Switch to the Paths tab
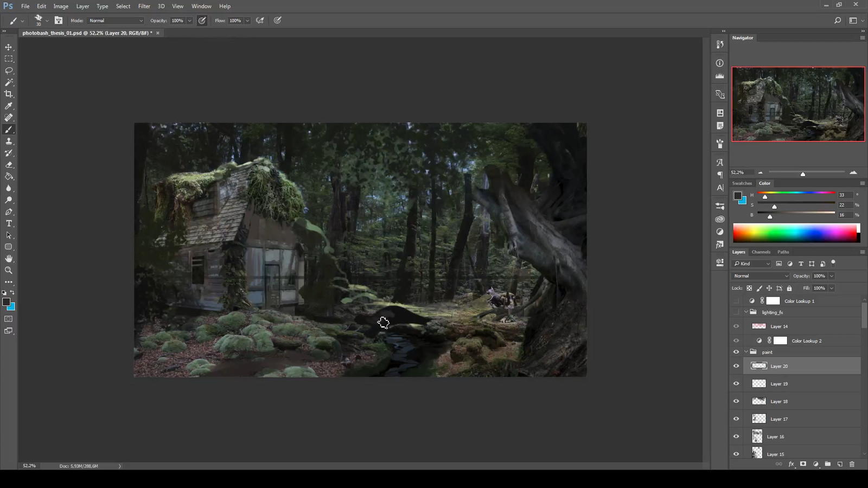The width and height of the screenshot is (868, 488). [x=783, y=252]
